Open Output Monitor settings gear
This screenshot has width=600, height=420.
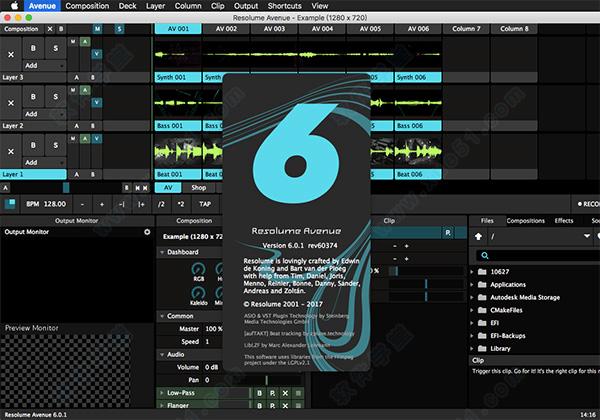click(x=147, y=232)
